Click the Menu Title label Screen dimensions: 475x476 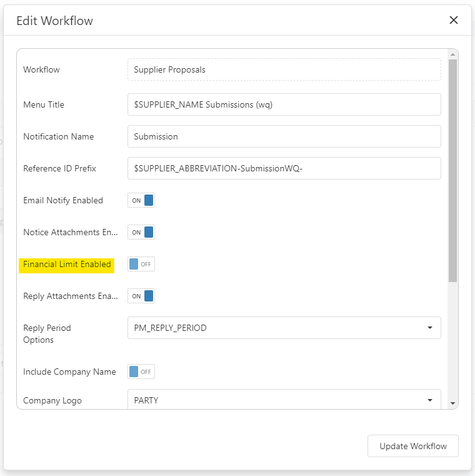click(44, 104)
